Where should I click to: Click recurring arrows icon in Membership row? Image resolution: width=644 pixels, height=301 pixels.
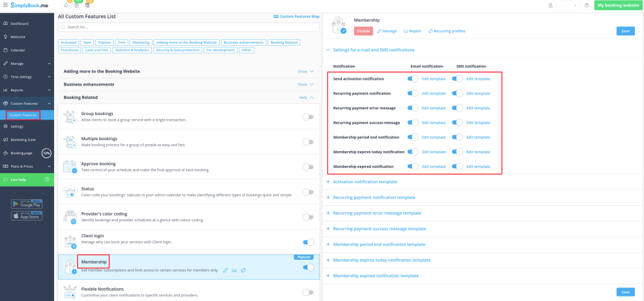[x=243, y=270]
